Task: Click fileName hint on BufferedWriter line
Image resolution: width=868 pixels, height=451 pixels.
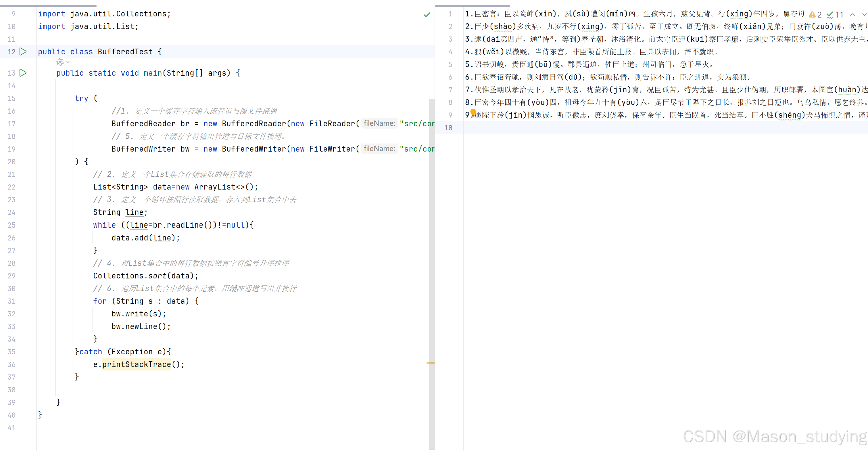Action: pyautogui.click(x=379, y=149)
